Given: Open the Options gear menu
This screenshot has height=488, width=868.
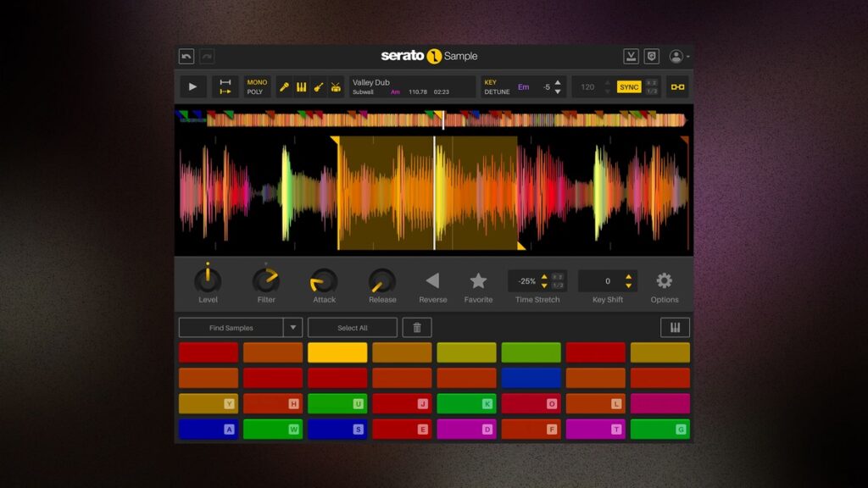Looking at the screenshot, I should (665, 280).
